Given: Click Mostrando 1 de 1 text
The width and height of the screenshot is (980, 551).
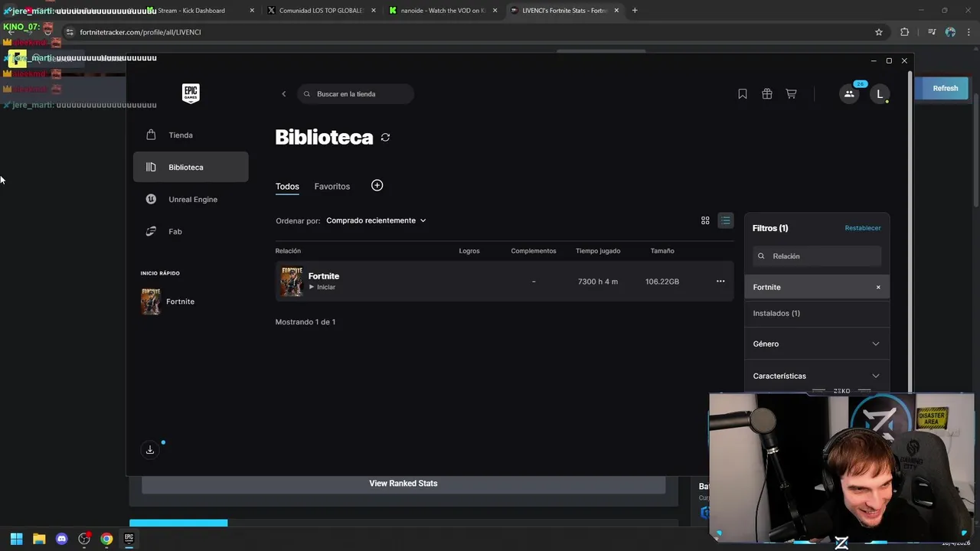Looking at the screenshot, I should pyautogui.click(x=305, y=322).
